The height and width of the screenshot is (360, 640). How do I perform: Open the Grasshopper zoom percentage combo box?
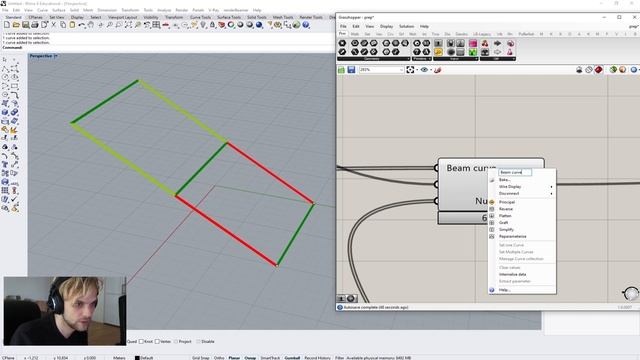coord(381,70)
